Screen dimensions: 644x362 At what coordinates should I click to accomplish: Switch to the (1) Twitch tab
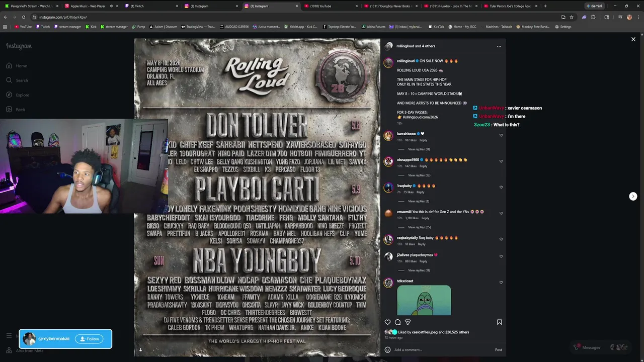(151, 6)
